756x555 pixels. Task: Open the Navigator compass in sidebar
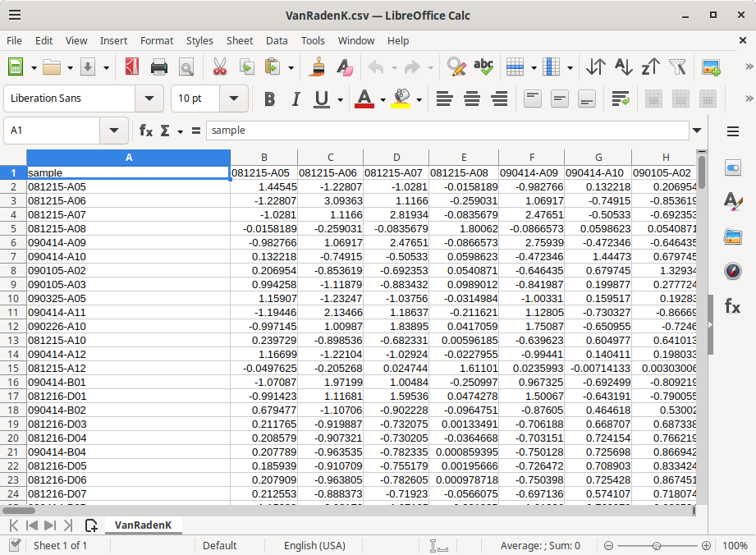[x=732, y=270]
